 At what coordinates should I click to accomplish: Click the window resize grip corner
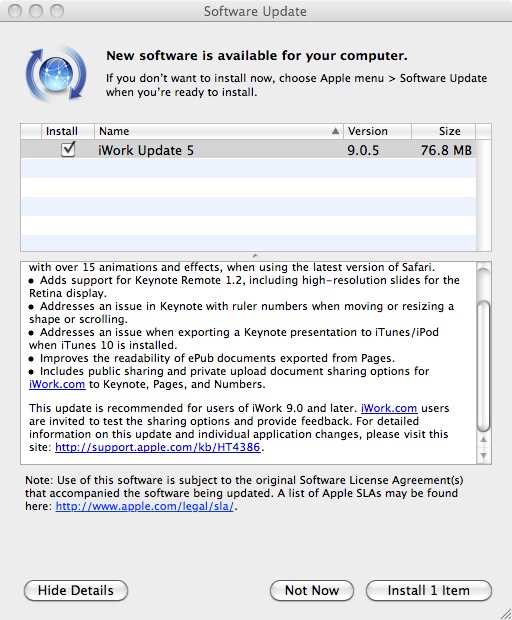(506, 613)
